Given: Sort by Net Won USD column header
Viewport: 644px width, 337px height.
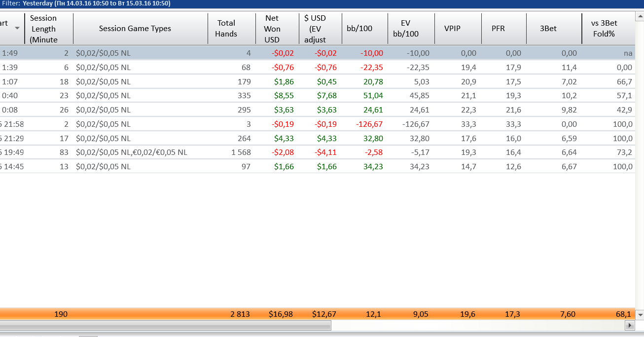Looking at the screenshot, I should click(277, 29).
